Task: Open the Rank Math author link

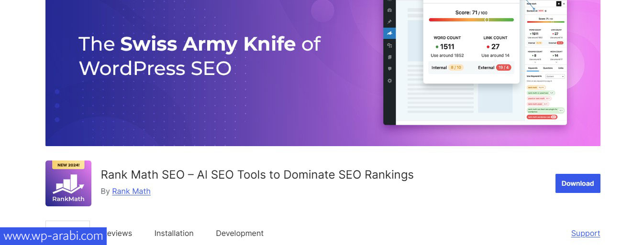Action: (131, 191)
